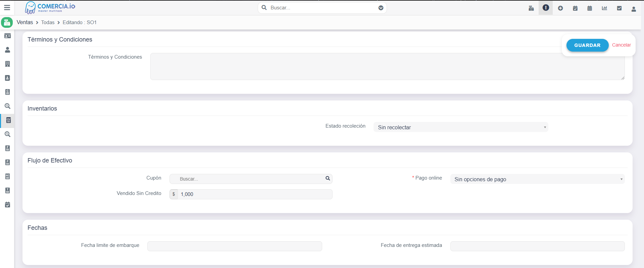Click the Fechas section heading

click(x=37, y=228)
